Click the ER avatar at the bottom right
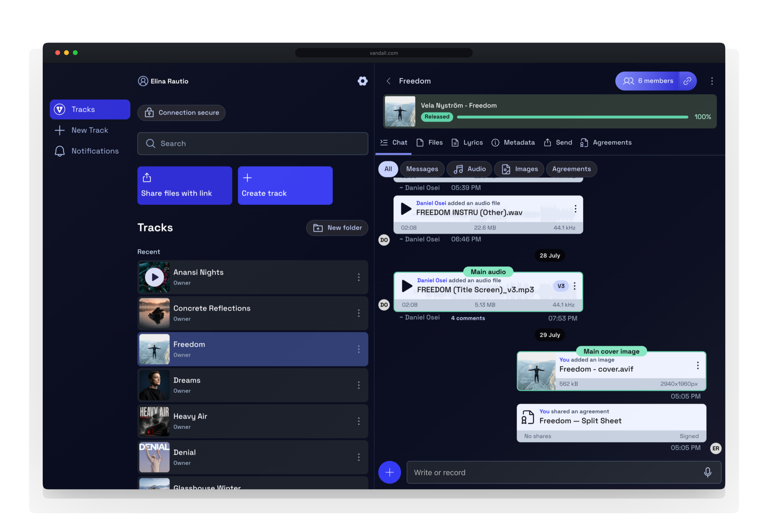Screen dimensions: 768x532 [716, 448]
